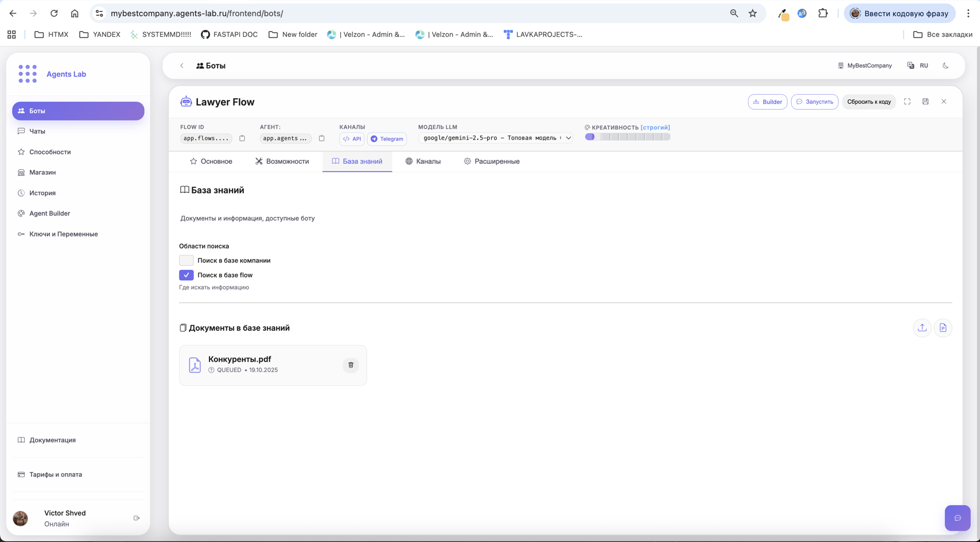Image resolution: width=980 pixels, height=542 pixels.
Task: Open the MyBestCompany company selector
Action: [865, 65]
